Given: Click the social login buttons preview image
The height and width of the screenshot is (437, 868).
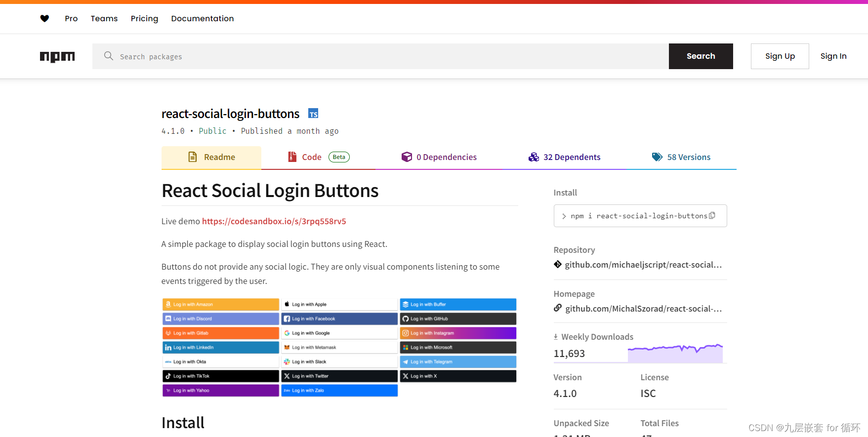Looking at the screenshot, I should pyautogui.click(x=339, y=347).
